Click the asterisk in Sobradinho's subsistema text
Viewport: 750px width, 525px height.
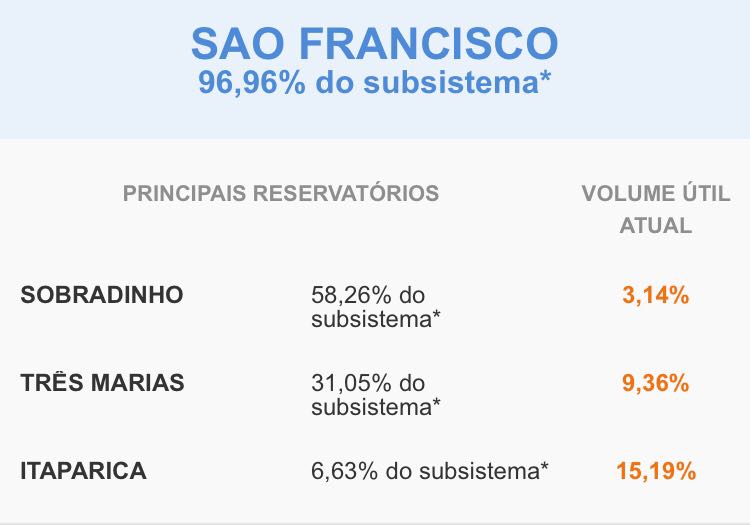point(436,314)
